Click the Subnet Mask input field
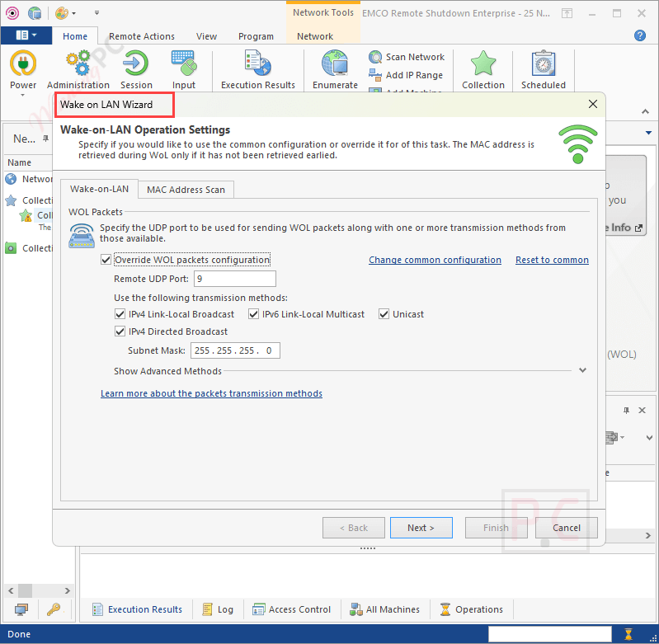The height and width of the screenshot is (644, 659). (235, 350)
